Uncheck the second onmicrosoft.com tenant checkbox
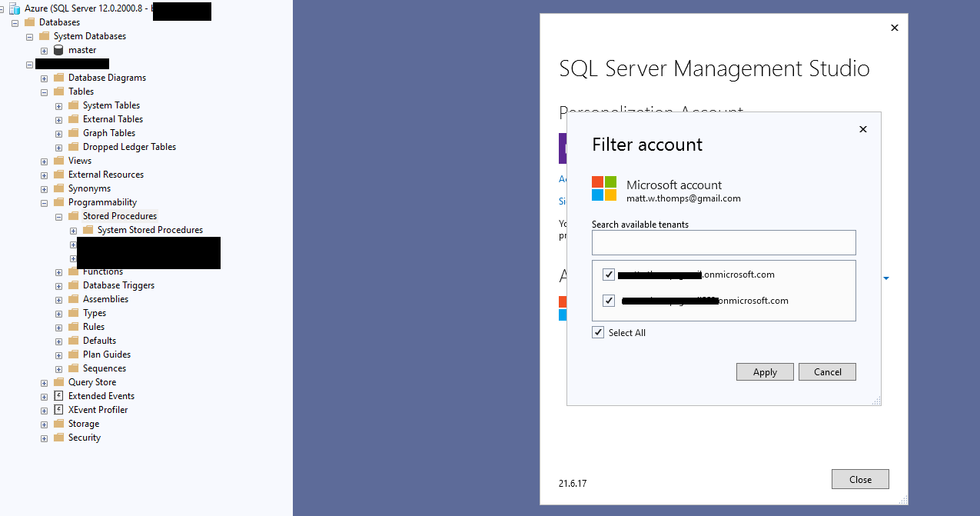This screenshot has height=516, width=980. pos(609,301)
